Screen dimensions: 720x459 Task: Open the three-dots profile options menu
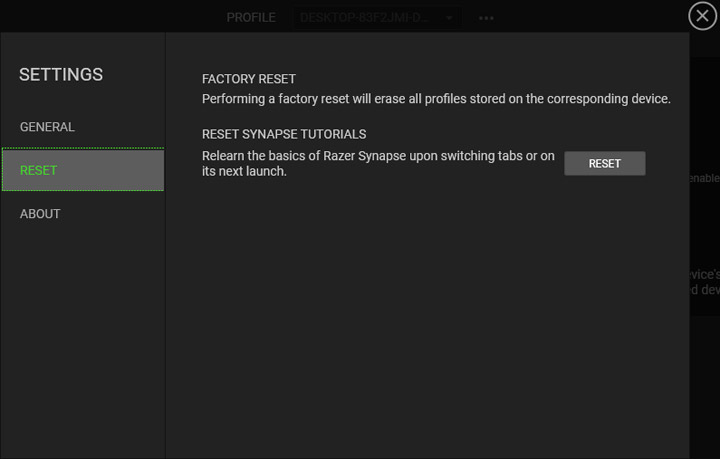coord(486,18)
